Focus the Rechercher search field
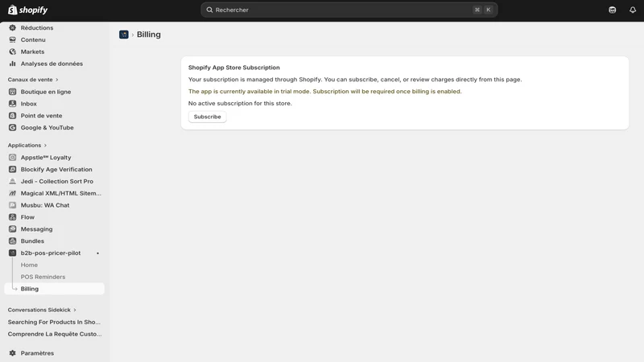The width and height of the screenshot is (644, 362). (x=349, y=10)
